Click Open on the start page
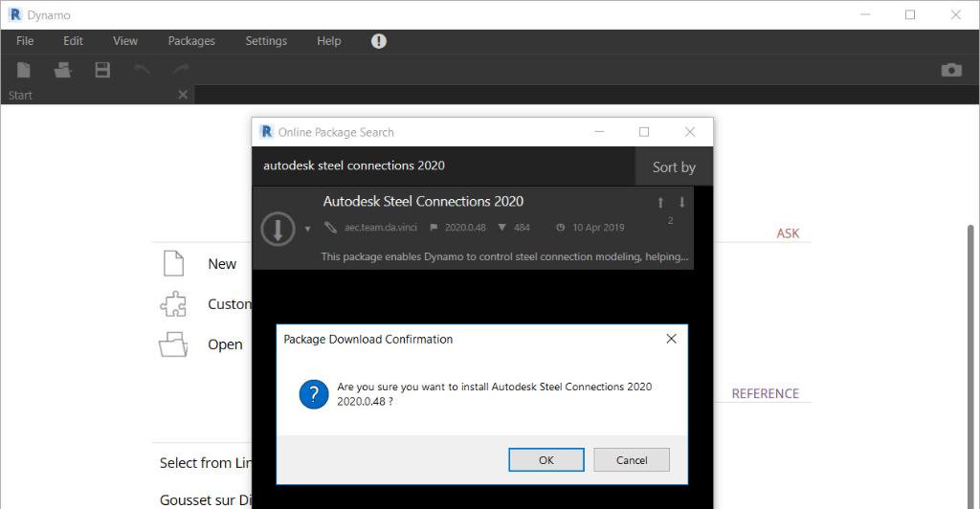The height and width of the screenshot is (509, 980). pyautogui.click(x=225, y=344)
